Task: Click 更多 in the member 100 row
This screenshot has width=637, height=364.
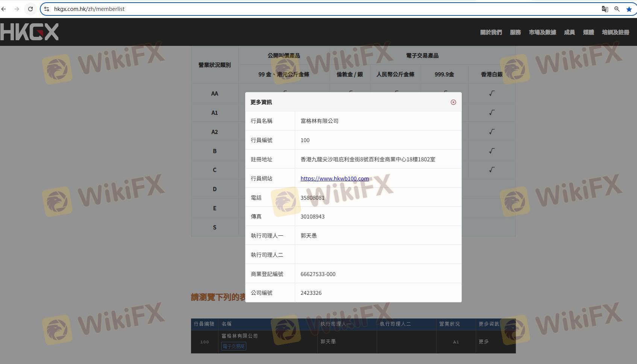Action: (484, 342)
